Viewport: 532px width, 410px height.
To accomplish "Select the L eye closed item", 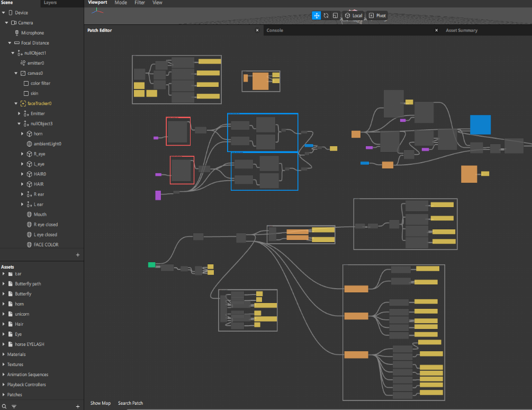I will 46,235.
